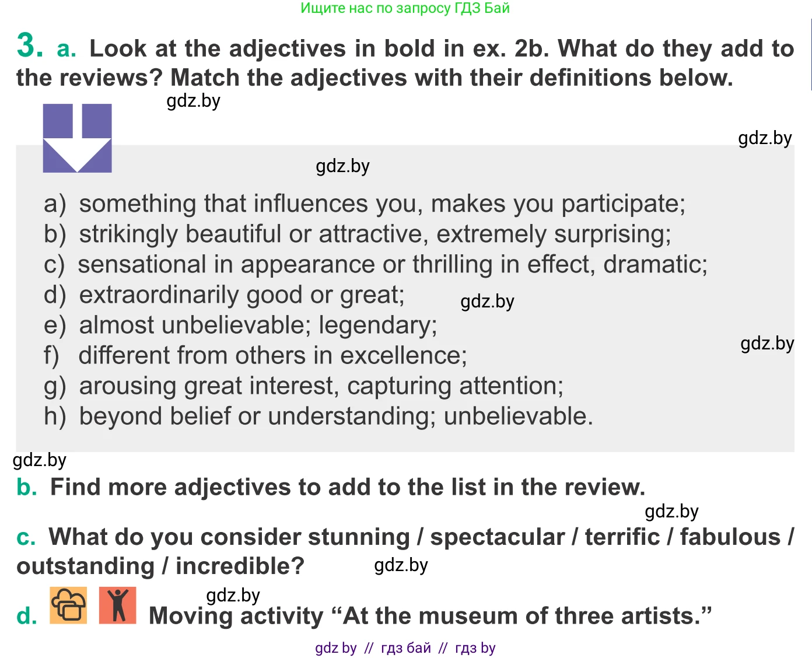Click 'Moving activity' text in task d
812x658 pixels.
coord(236,617)
